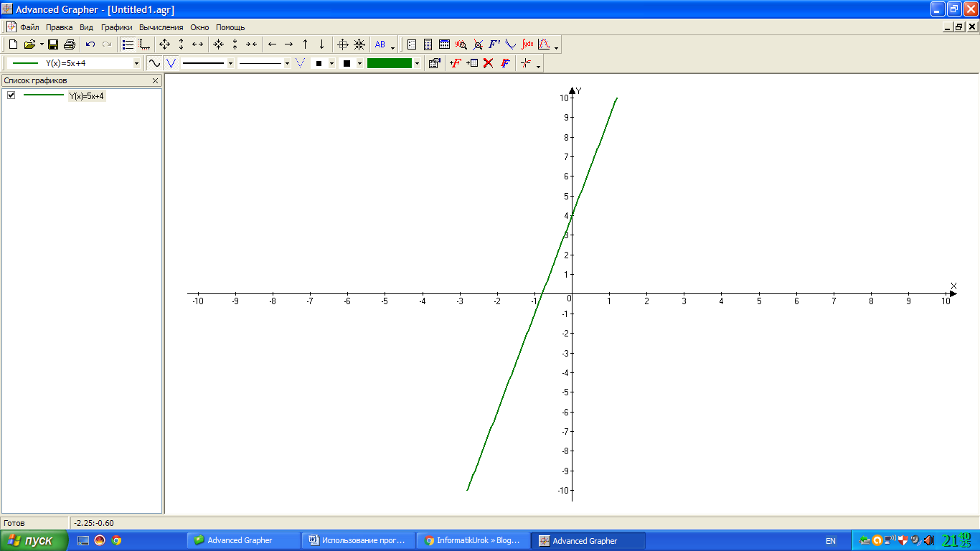
Task: Open the larger point size dropdown
Action: [359, 63]
